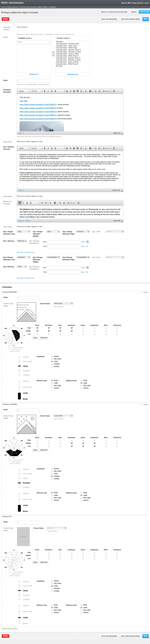Image resolution: width=150 pixels, height=644 pixels.
Task: Click Show Day 1 Warning Text link
Action: tap(25, 252)
